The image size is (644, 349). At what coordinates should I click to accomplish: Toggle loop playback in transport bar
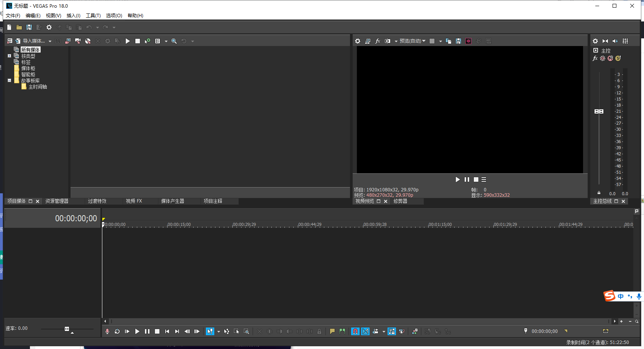coord(117,331)
